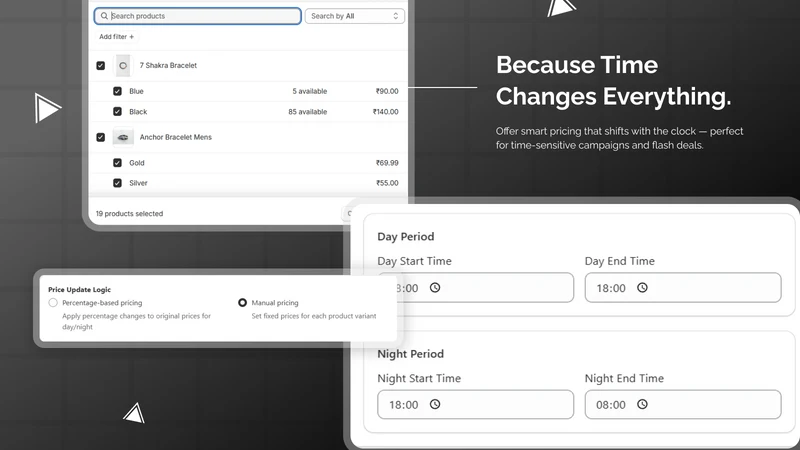Viewport: 800px width, 450px height.
Task: Click the Silver variant label
Action: coord(138,183)
